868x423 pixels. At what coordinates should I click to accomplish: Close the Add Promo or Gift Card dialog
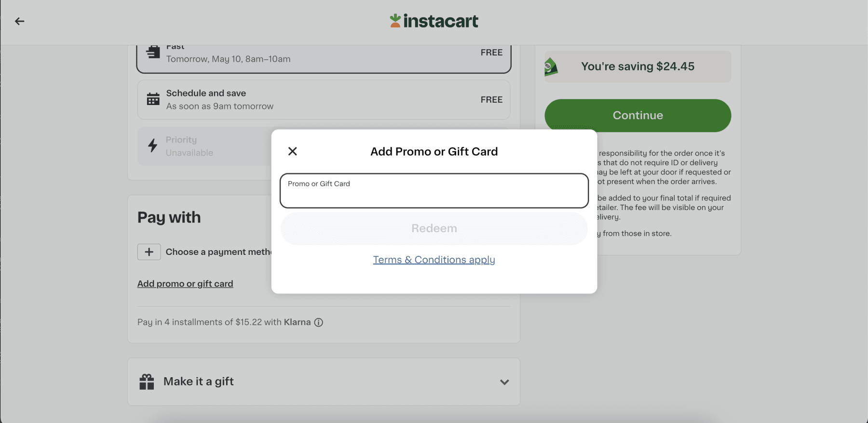[292, 151]
